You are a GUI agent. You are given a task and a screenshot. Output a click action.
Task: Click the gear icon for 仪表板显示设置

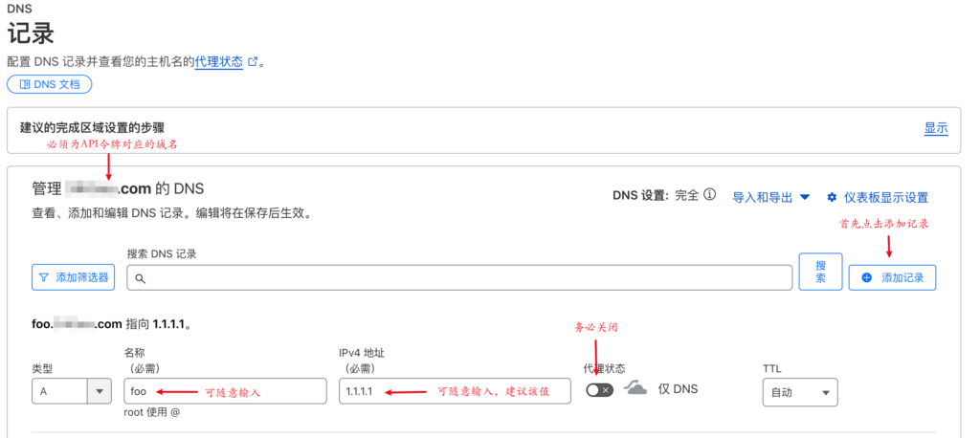click(x=832, y=197)
